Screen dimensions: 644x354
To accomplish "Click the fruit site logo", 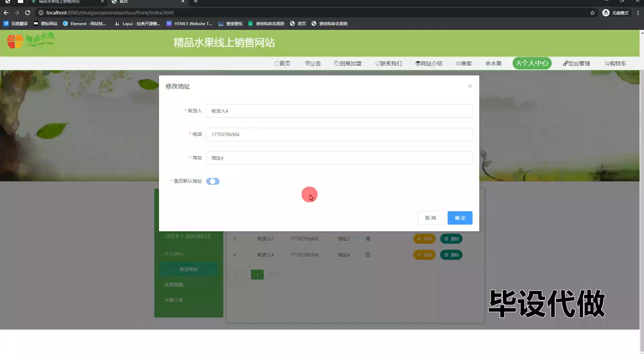I will tap(31, 41).
